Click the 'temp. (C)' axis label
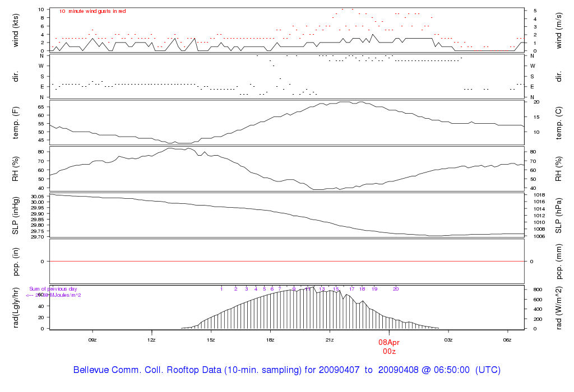 558,123
